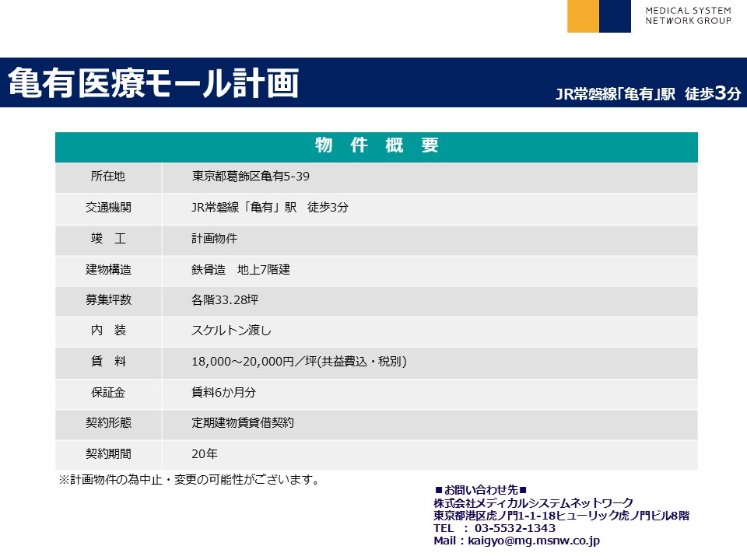The width and height of the screenshot is (747, 560).
Task: Select the 所在地 row label
Action: click(108, 177)
